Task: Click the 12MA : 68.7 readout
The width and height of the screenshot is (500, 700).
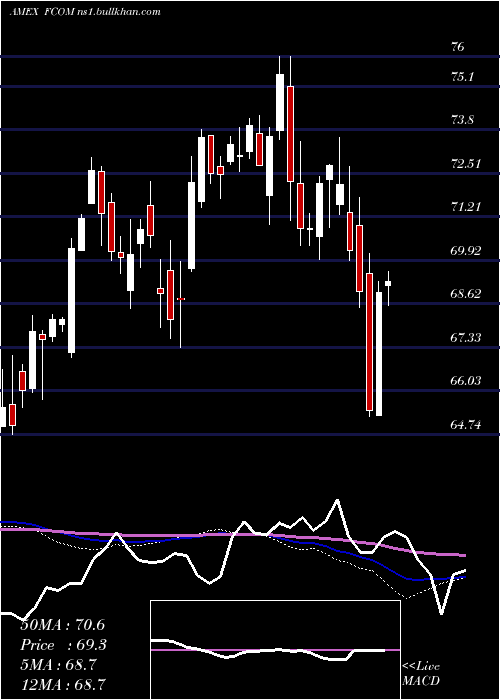Action: point(63,684)
